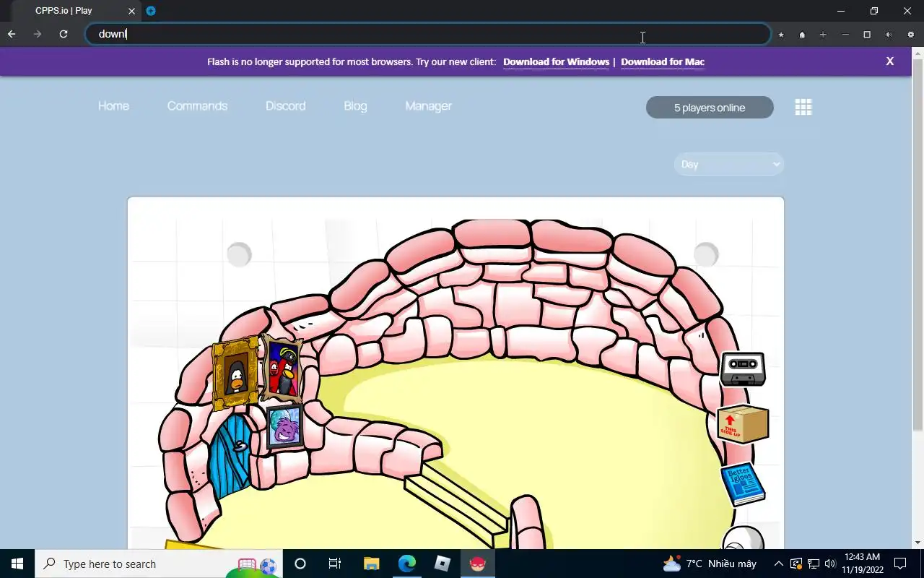Screen dimensions: 924x578
Task: Click the volume tray icon
Action: [830, 564]
